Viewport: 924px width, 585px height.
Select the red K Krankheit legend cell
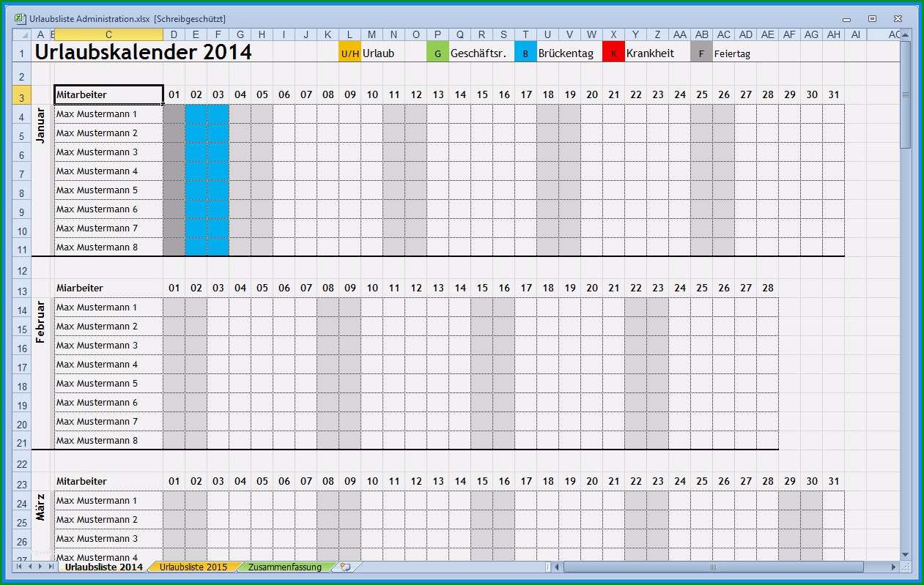[614, 53]
